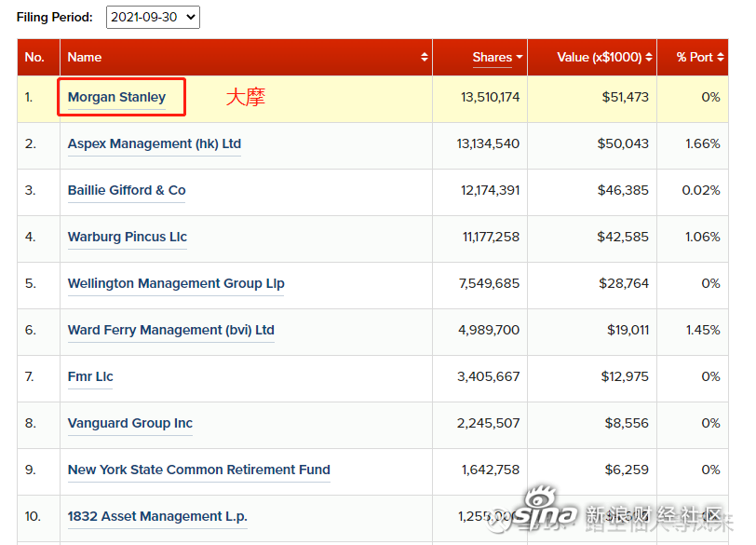Screen dimensions: 756x545
Task: Select Fmr Llc shares 3,405,667
Action: (489, 376)
